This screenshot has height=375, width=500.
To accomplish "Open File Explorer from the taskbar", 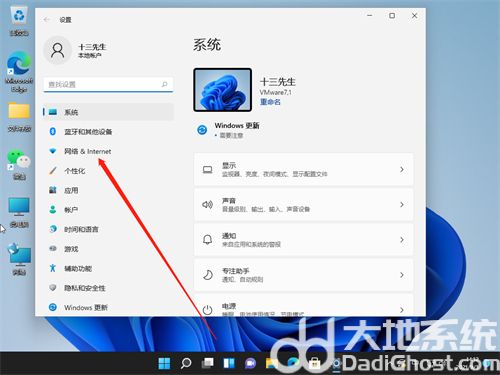I will pos(272,363).
